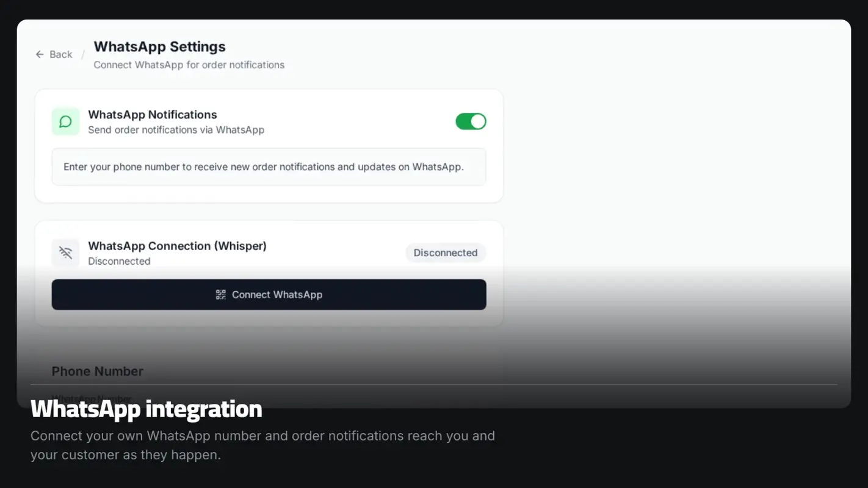Image resolution: width=868 pixels, height=488 pixels.
Task: Click the caption 'Connect your own WhatsApp number'
Action: pyautogui.click(x=262, y=445)
